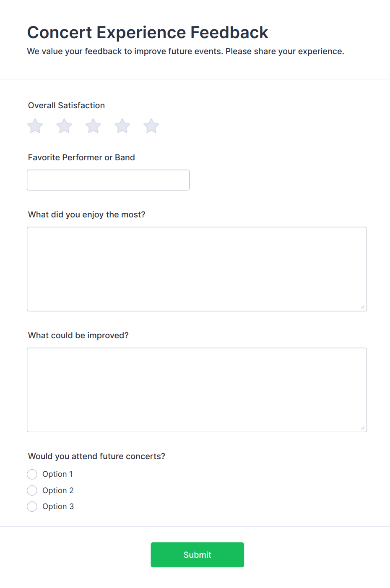
Task: Give a four-star satisfaction rating
Action: coord(122,126)
